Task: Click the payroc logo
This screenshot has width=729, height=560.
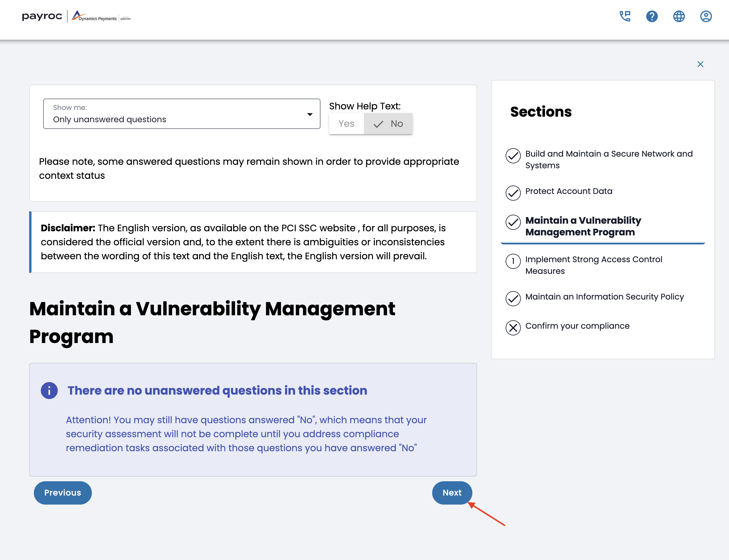Action: pyautogui.click(x=42, y=16)
